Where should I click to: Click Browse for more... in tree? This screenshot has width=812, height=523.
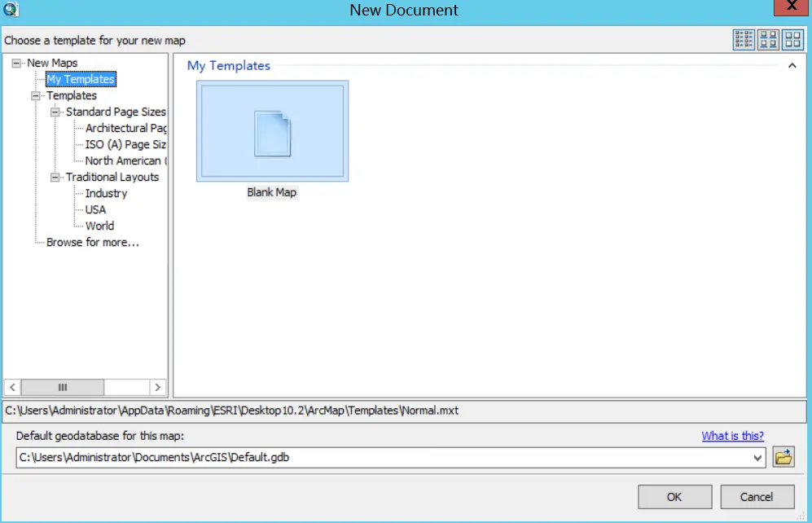click(x=93, y=242)
